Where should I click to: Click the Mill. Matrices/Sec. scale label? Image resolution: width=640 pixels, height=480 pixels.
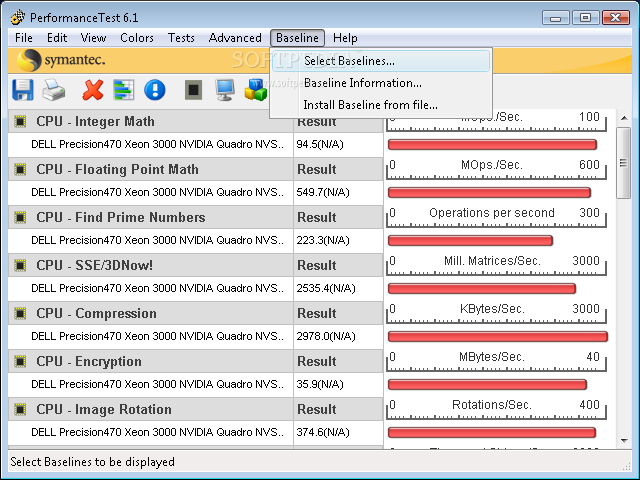tap(492, 260)
